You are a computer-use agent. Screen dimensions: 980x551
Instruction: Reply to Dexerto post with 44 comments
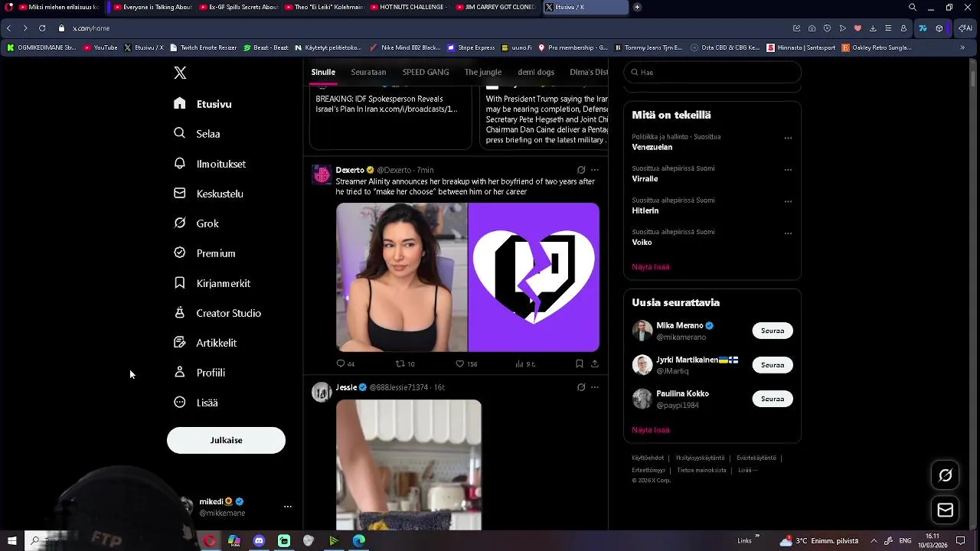pos(345,364)
